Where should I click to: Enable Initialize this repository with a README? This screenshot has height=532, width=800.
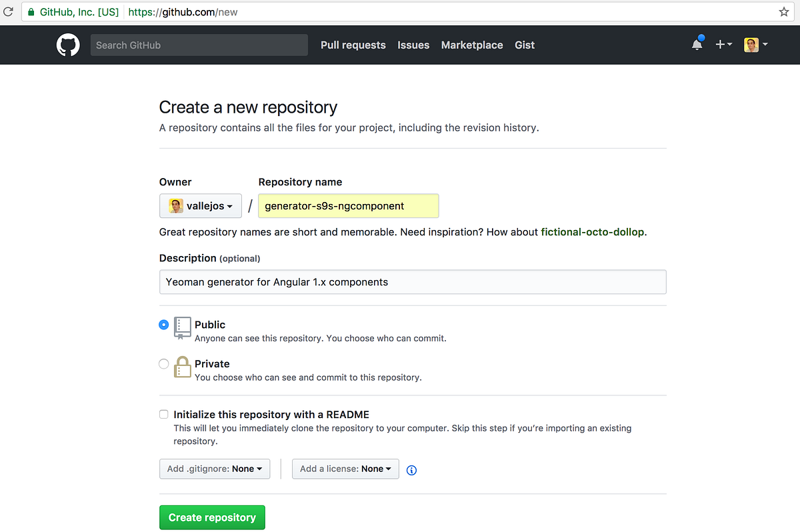163,413
